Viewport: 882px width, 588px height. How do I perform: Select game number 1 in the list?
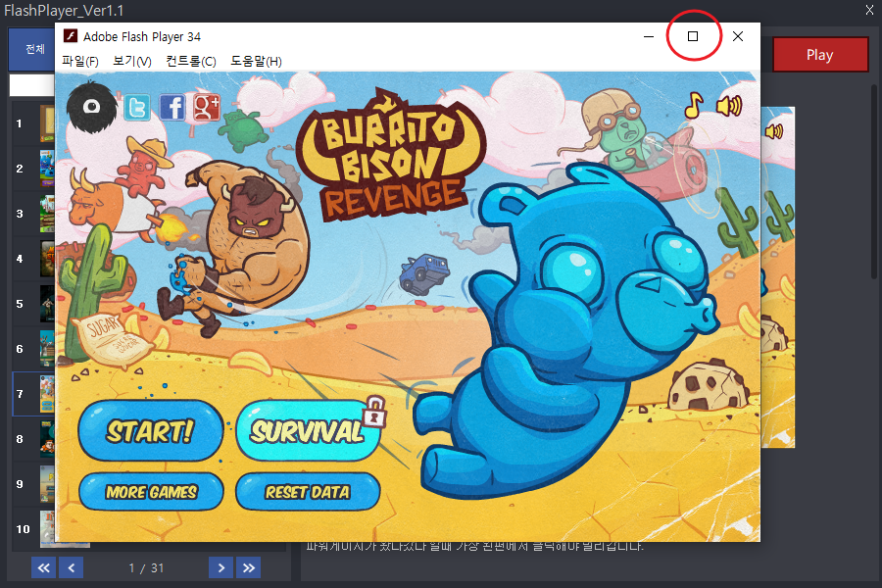pyautogui.click(x=33, y=123)
